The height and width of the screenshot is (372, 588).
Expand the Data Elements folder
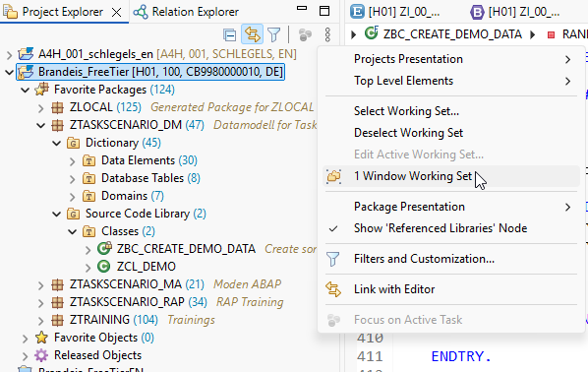73,161
